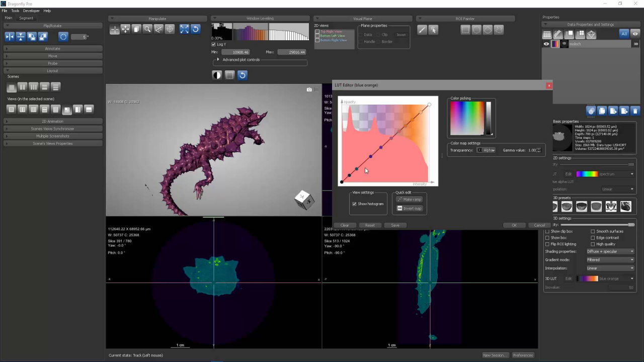Enable the Smooth surfaces option
644x362 pixels.
pyautogui.click(x=593, y=231)
